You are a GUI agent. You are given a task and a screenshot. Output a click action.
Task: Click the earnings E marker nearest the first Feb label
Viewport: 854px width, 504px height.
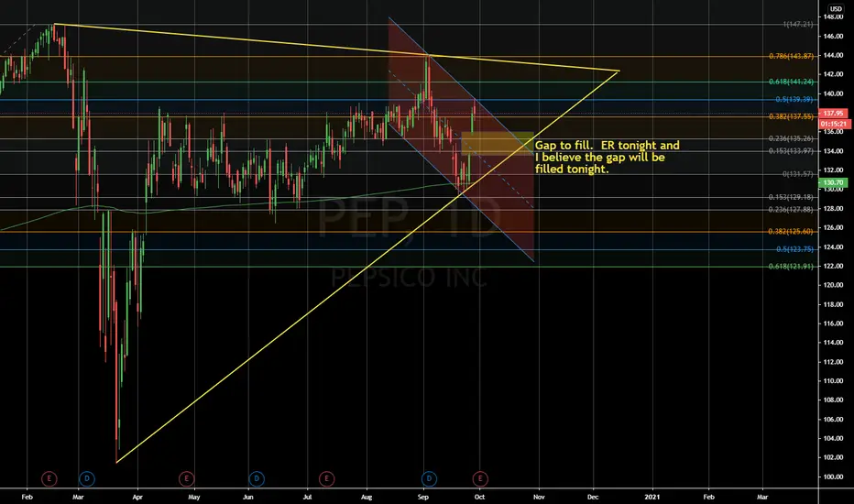point(49,479)
